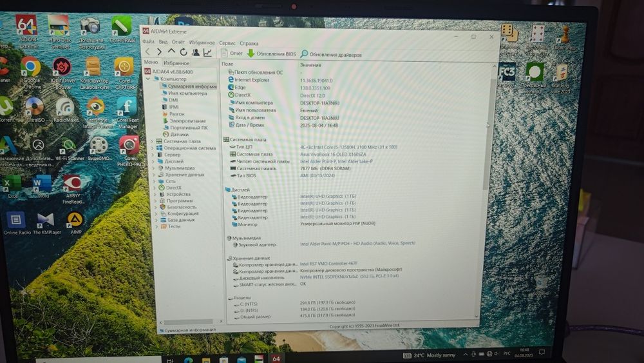Open Mahjong Suite 2023 desktop icon
Viewport: 644px width, 363px height.
click(561, 79)
